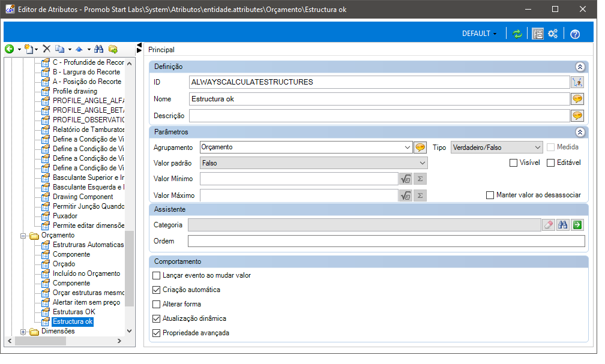
Task: Select the Principal tab
Action: tap(161, 50)
